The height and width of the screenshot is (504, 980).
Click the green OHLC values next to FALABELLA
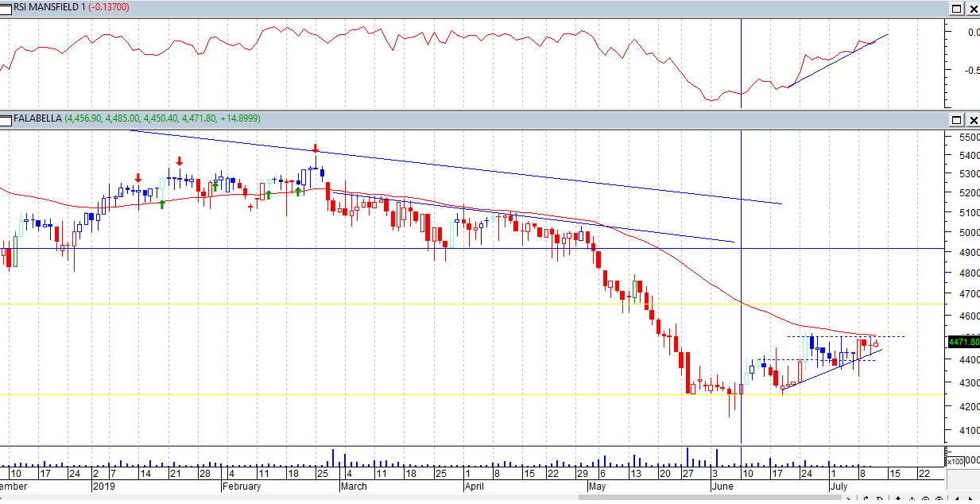(x=162, y=118)
